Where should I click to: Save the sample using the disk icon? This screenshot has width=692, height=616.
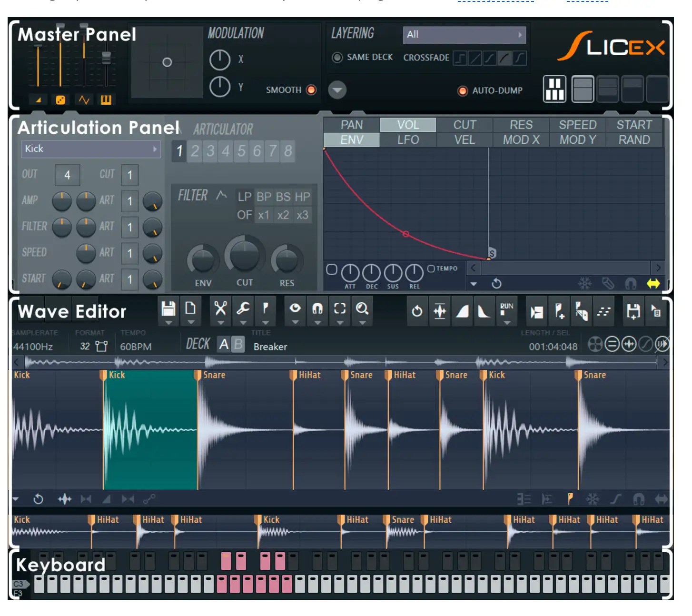(x=168, y=308)
